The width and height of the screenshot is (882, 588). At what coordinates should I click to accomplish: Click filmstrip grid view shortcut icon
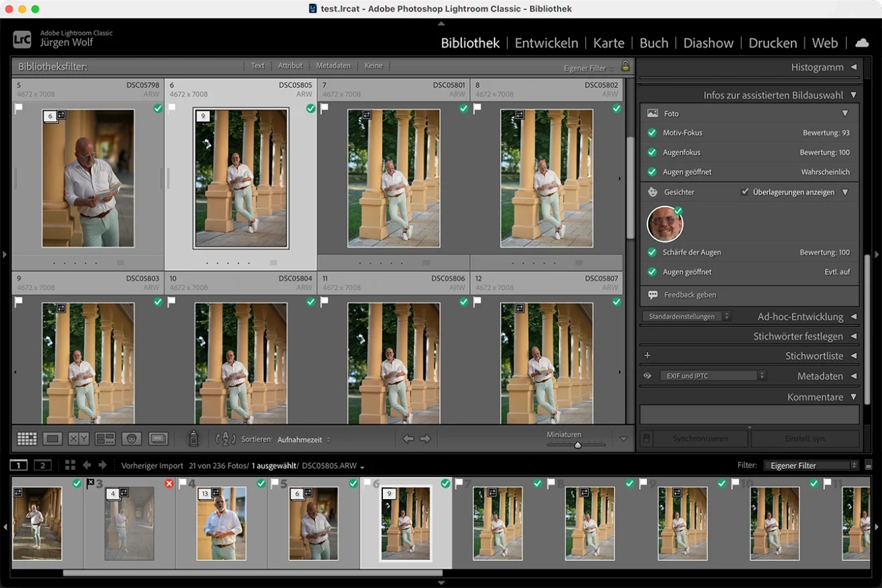click(x=69, y=465)
